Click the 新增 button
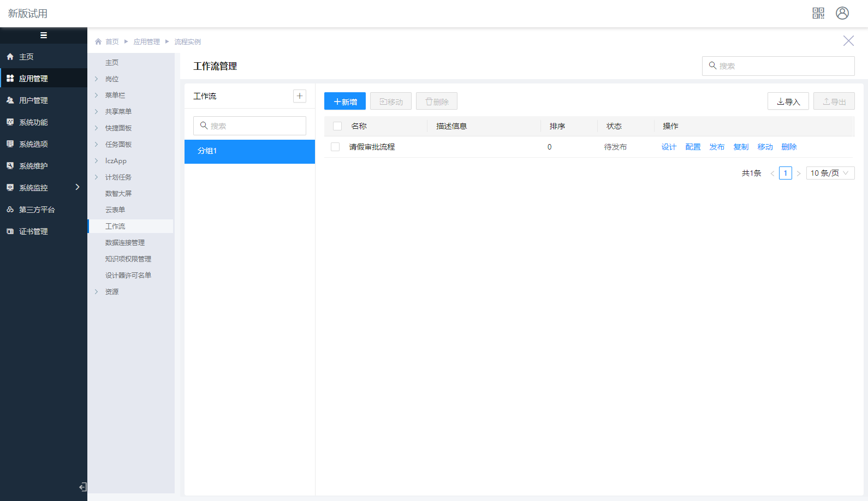This screenshot has height=501, width=868. [x=345, y=102]
